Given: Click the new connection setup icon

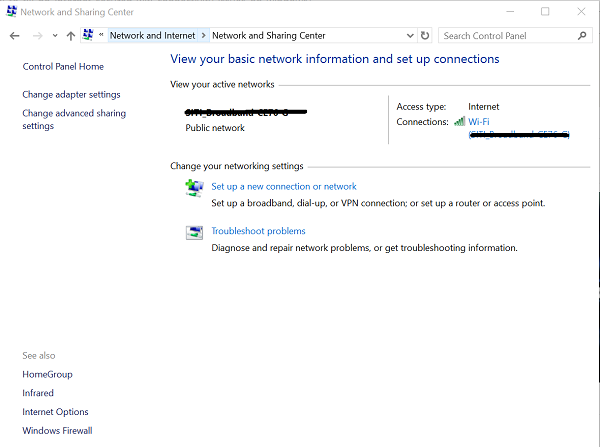Looking at the screenshot, I should 194,188.
